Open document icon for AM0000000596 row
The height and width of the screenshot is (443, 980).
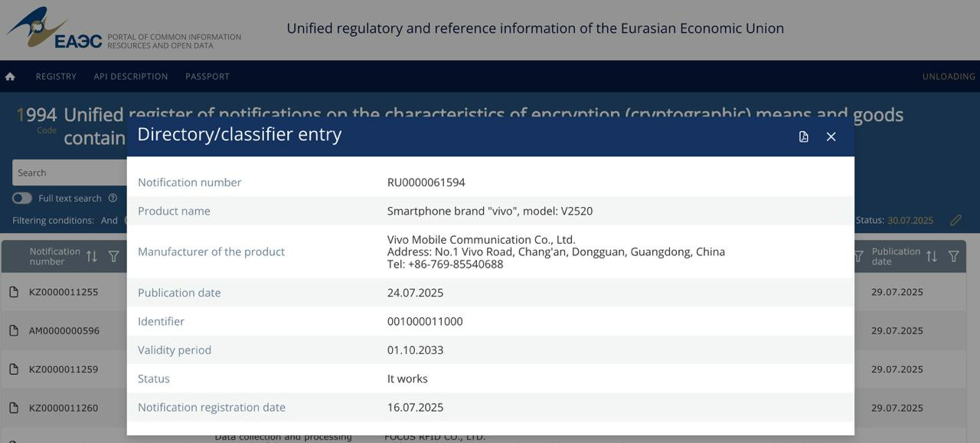[14, 330]
